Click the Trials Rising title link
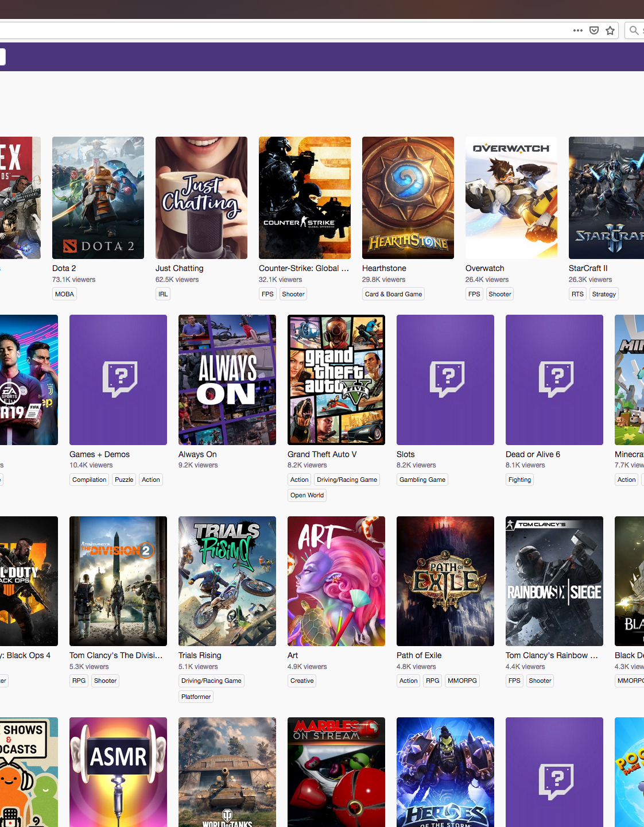Screen dimensions: 644x827 [200, 655]
